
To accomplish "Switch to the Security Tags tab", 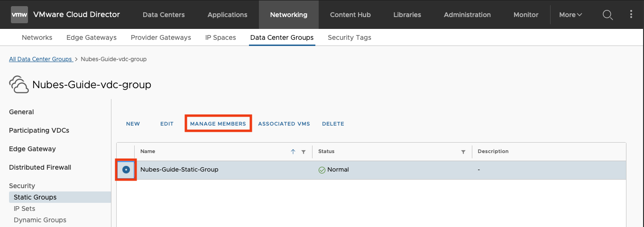I will click(x=350, y=37).
